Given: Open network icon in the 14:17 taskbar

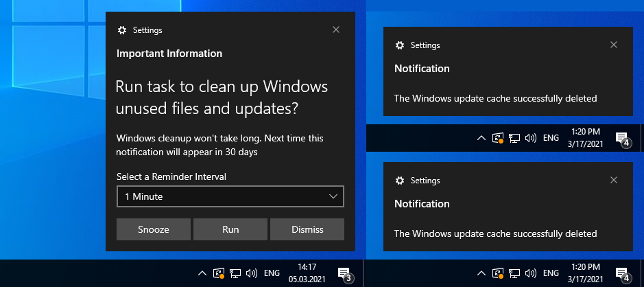Looking at the screenshot, I should (235, 273).
